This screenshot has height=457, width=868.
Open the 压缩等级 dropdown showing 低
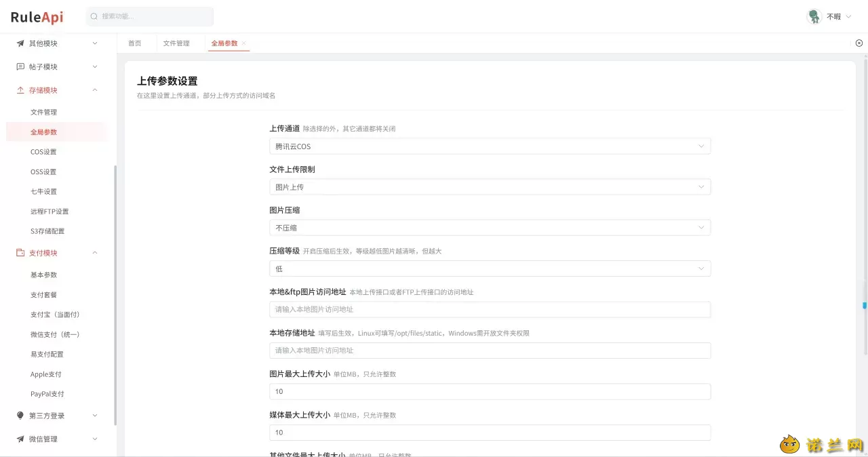pyautogui.click(x=490, y=269)
